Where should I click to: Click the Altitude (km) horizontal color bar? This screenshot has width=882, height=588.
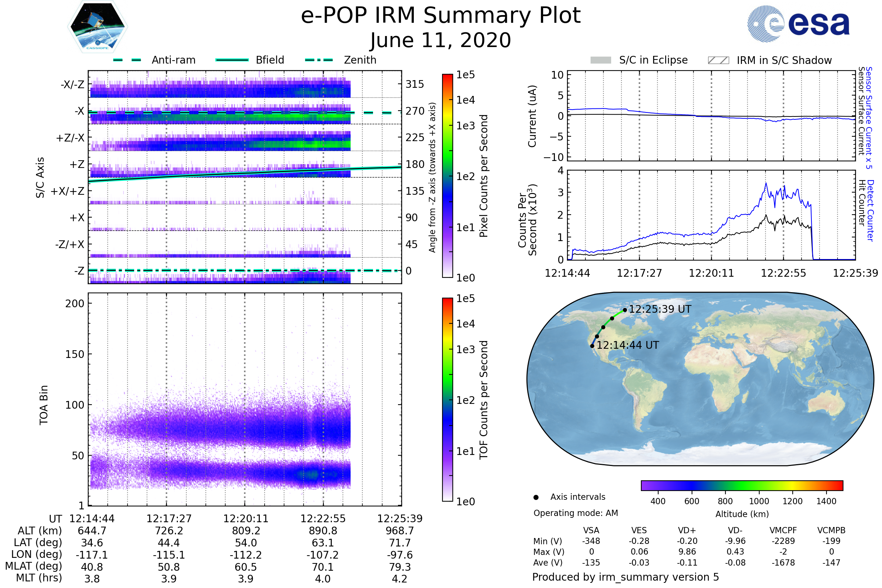click(742, 485)
